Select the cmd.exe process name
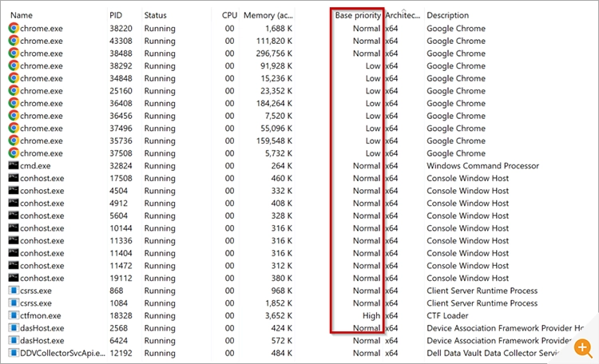This screenshot has width=599, height=364. (x=35, y=166)
